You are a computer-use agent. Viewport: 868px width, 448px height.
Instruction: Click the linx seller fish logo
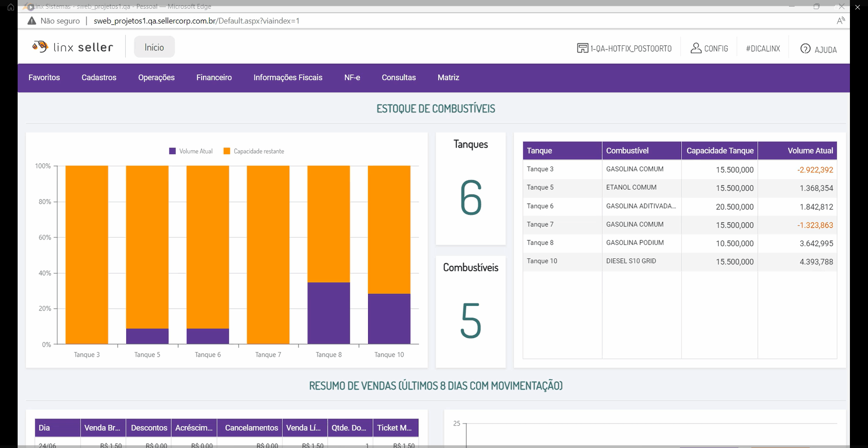[40, 47]
